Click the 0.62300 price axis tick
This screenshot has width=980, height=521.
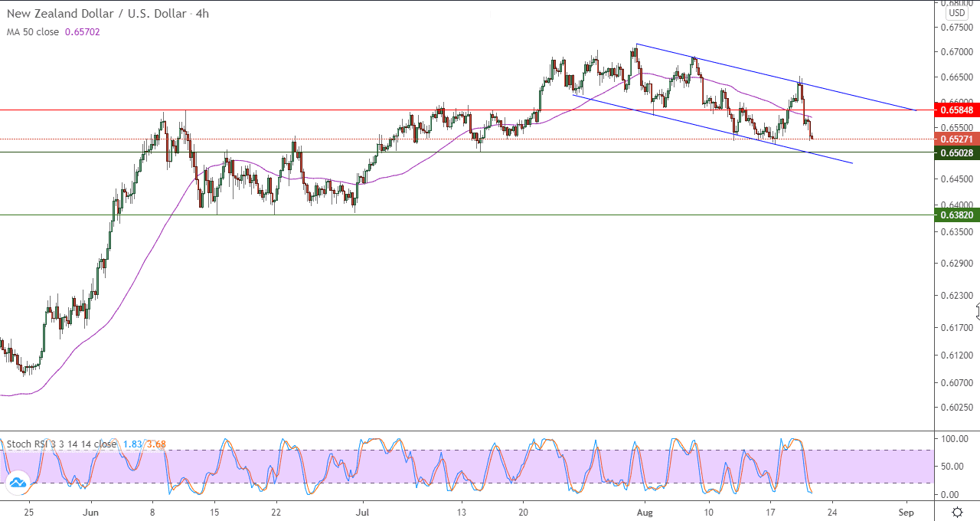958,295
